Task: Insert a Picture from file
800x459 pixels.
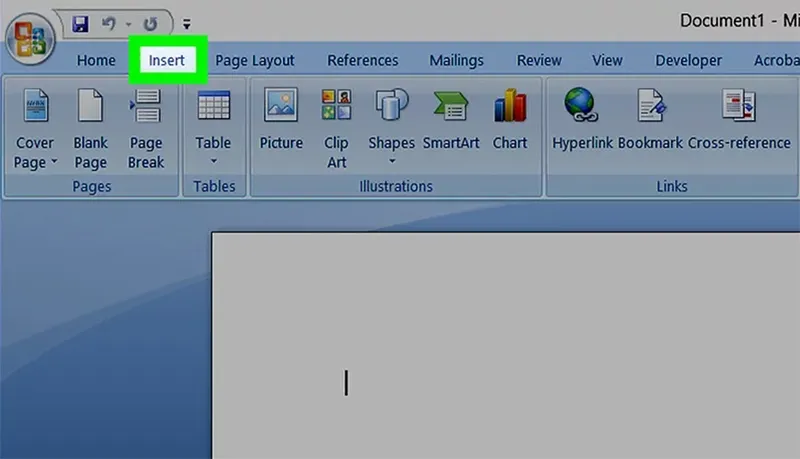Action: (281, 119)
